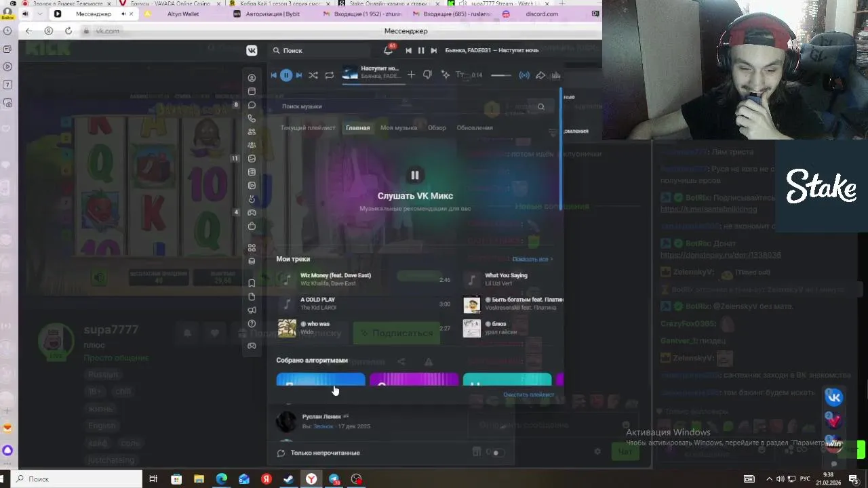Open the calls phone sidebar icon
The image size is (868, 488).
point(252,119)
